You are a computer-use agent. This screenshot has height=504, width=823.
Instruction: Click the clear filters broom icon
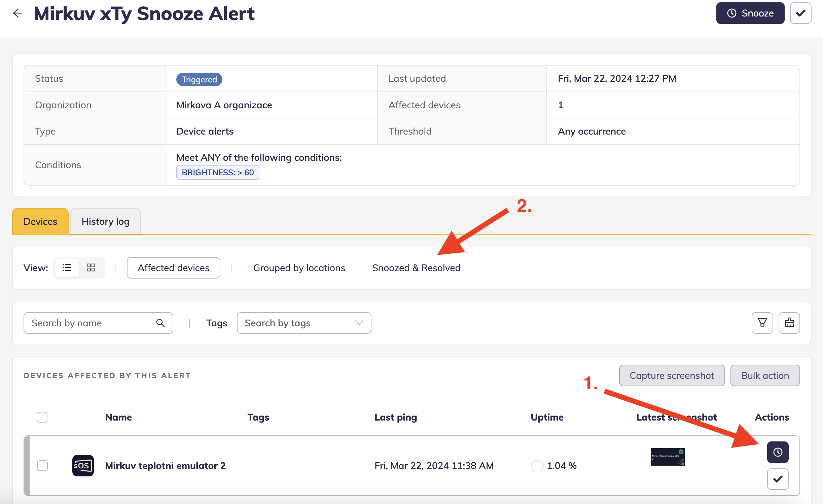(789, 323)
